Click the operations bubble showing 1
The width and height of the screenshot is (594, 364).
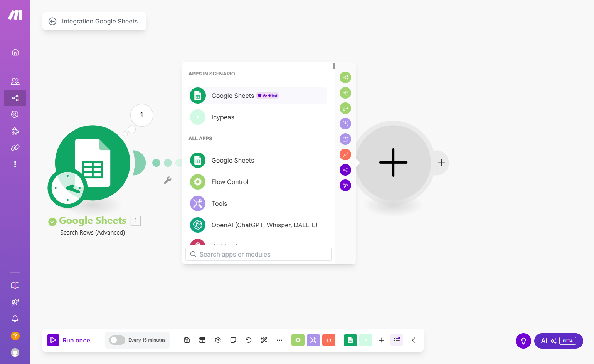click(142, 115)
